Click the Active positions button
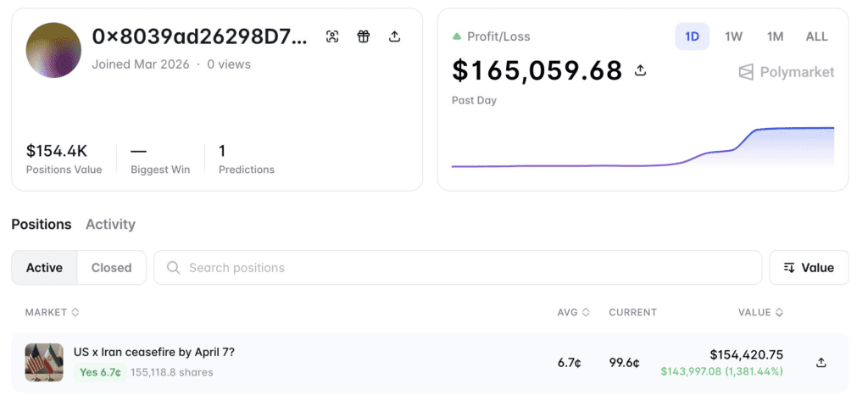The width and height of the screenshot is (868, 401). [x=44, y=268]
